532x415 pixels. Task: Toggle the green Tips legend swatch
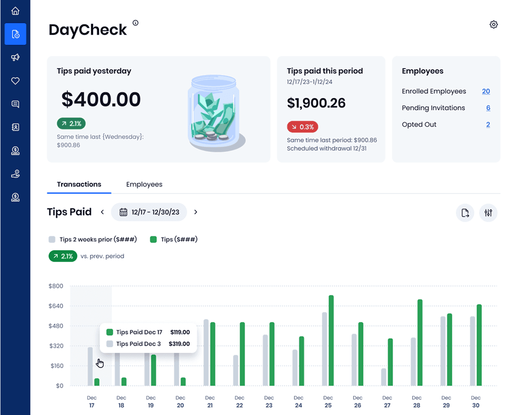coord(153,240)
